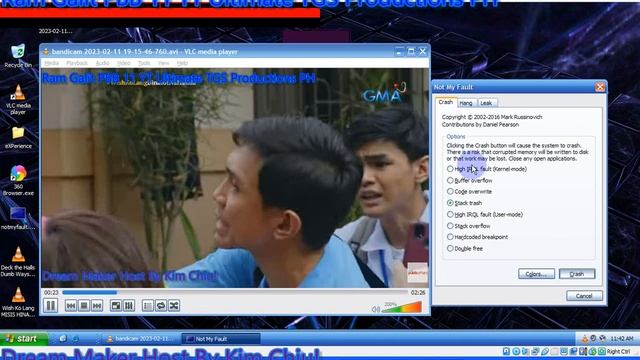Seek within the VLC progress bar
Viewport: 640px width, 360px height.
pyautogui.click(x=235, y=292)
